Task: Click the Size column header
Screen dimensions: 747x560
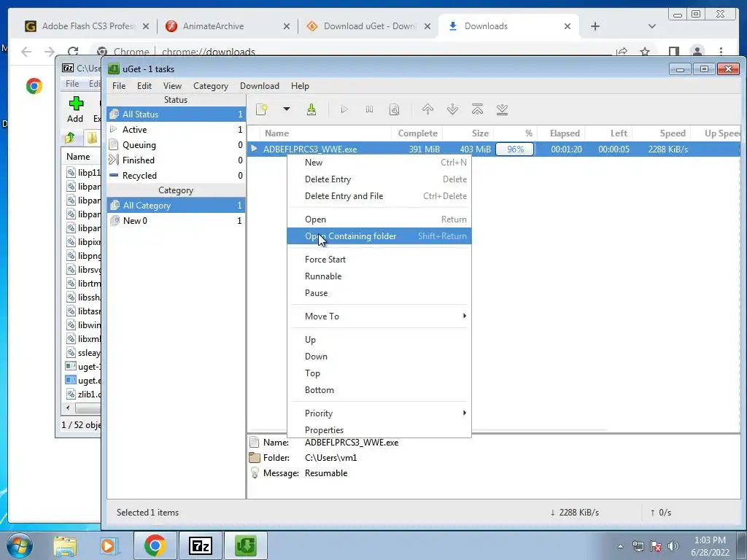Action: pyautogui.click(x=468, y=133)
